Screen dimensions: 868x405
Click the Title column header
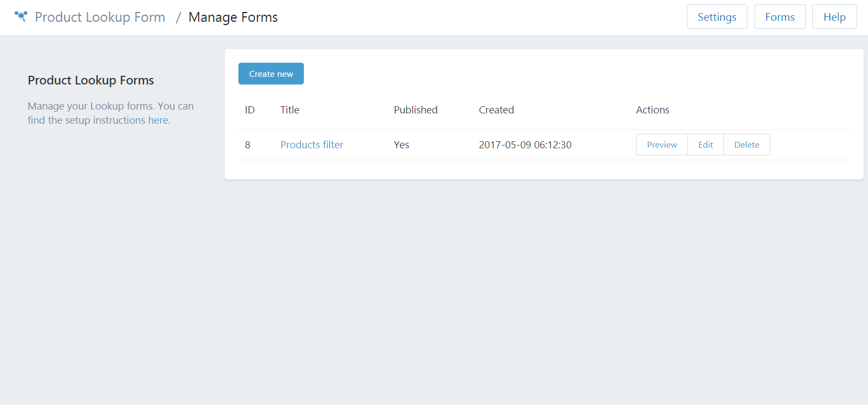coord(290,110)
